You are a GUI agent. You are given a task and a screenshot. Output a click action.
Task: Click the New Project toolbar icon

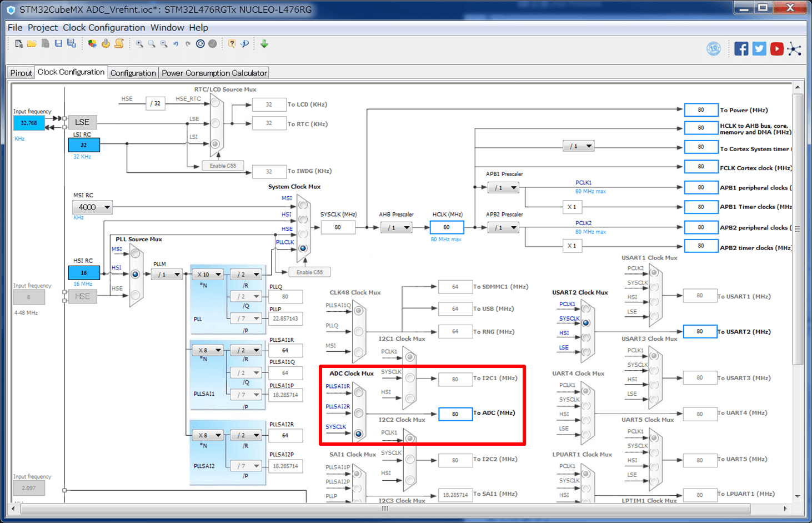[x=19, y=44]
